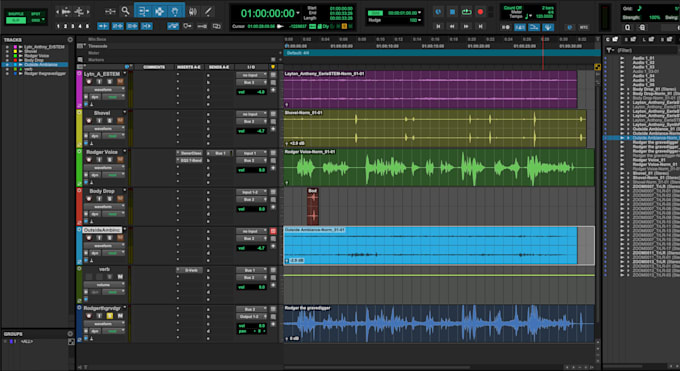Screen dimensions: 680x371
Task: Select the Scrubber tool
Action: pyautogui.click(x=193, y=12)
